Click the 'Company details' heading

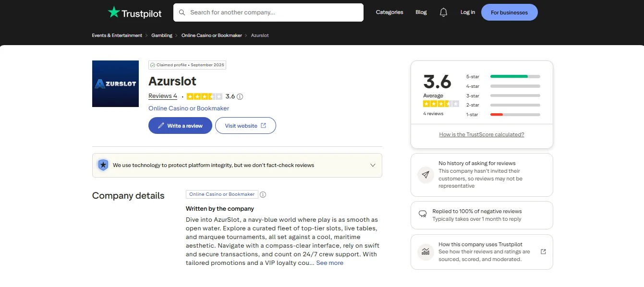click(x=128, y=196)
